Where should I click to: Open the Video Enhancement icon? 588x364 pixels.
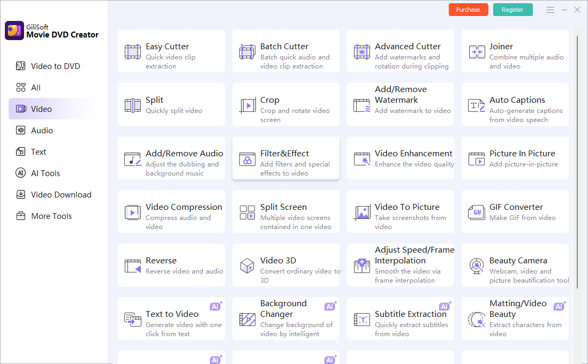[362, 159]
